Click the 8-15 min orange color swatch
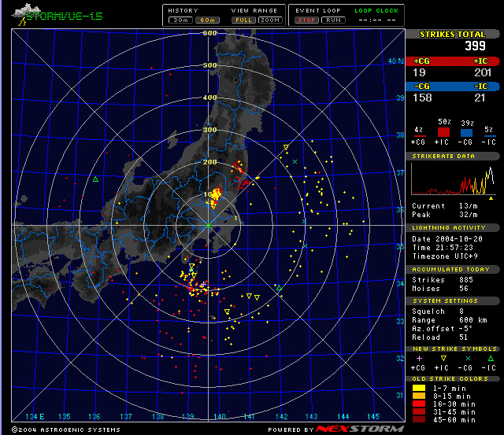Viewport: 504px width, 435px height. point(419,396)
